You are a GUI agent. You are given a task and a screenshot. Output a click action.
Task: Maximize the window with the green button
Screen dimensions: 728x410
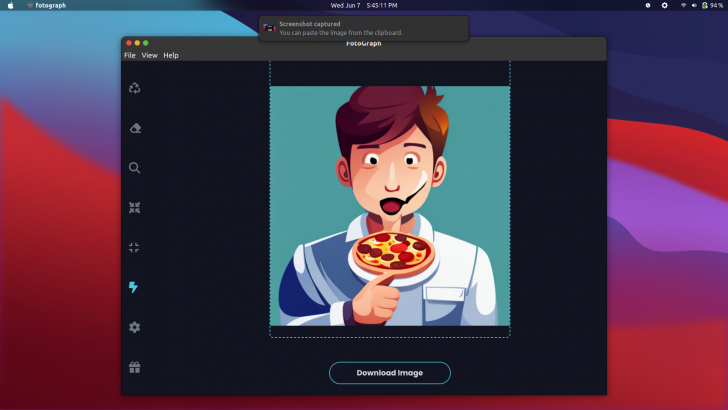(x=145, y=43)
